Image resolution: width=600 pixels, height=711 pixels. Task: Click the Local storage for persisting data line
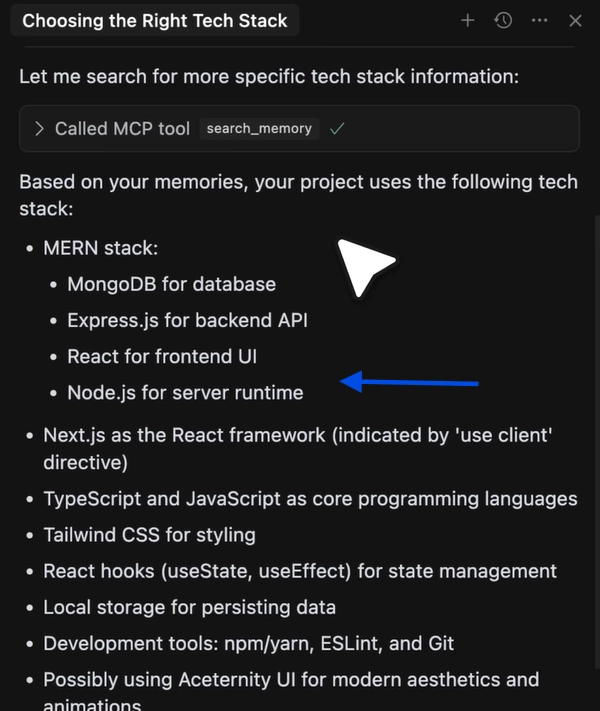190,608
